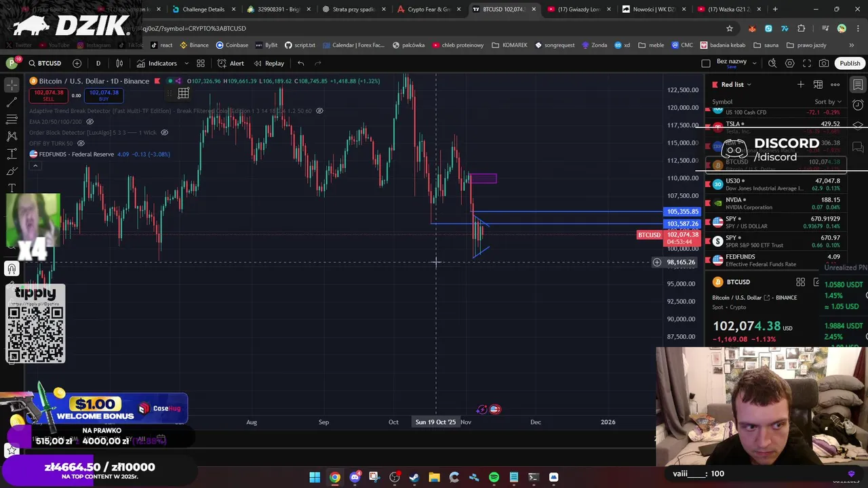Image resolution: width=868 pixels, height=488 pixels.
Task: Open the patterns drawing tools
Action: [x=12, y=136]
